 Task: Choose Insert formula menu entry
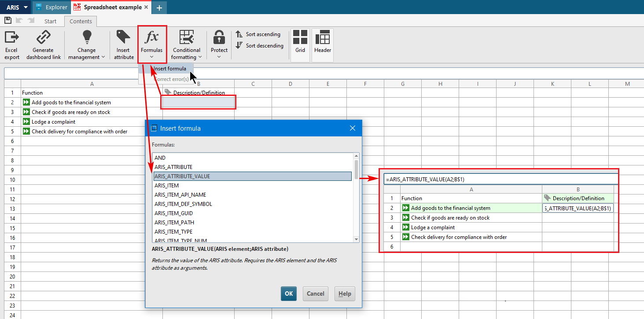click(x=166, y=69)
